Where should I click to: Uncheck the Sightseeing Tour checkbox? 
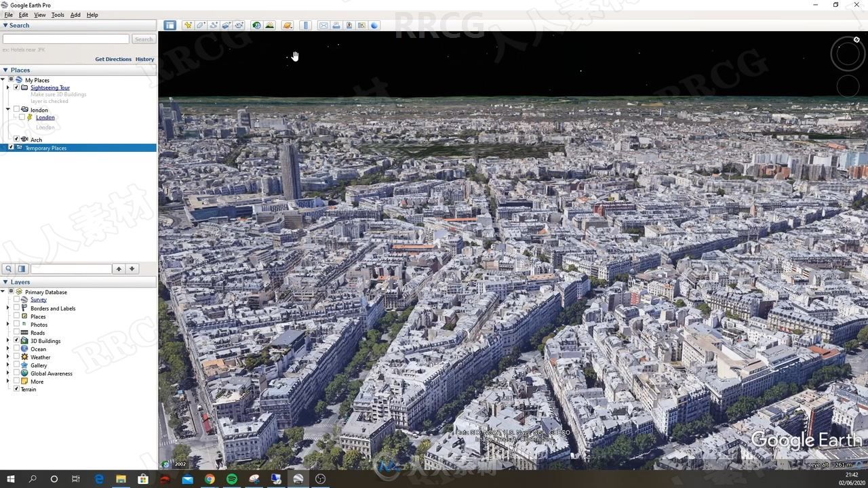[x=16, y=87]
